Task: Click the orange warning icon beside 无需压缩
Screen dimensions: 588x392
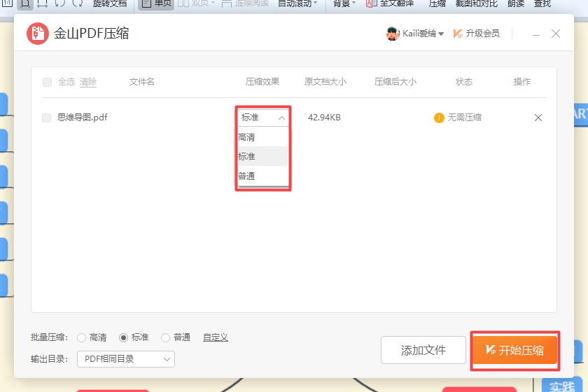Action: 439,118
